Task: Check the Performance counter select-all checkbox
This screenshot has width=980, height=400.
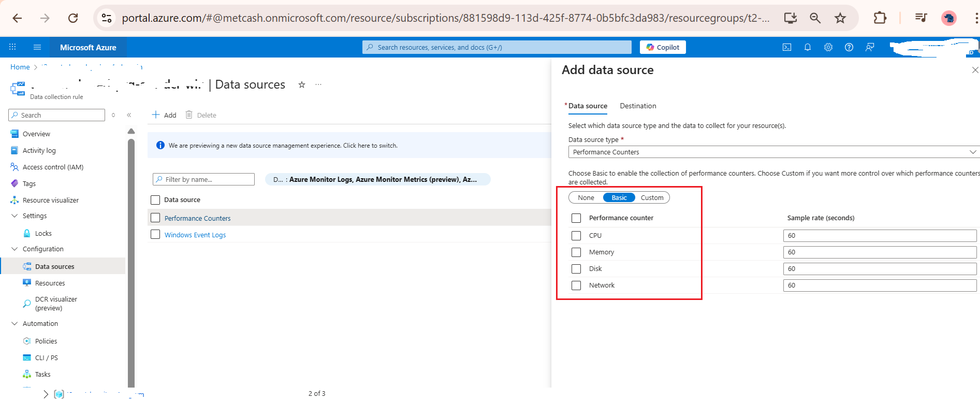Action: (x=576, y=218)
